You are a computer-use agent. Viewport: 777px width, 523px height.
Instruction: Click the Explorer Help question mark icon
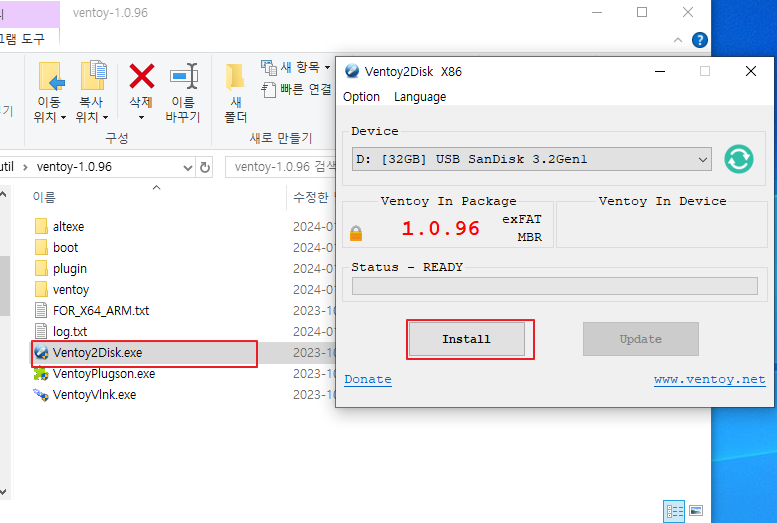click(x=699, y=40)
